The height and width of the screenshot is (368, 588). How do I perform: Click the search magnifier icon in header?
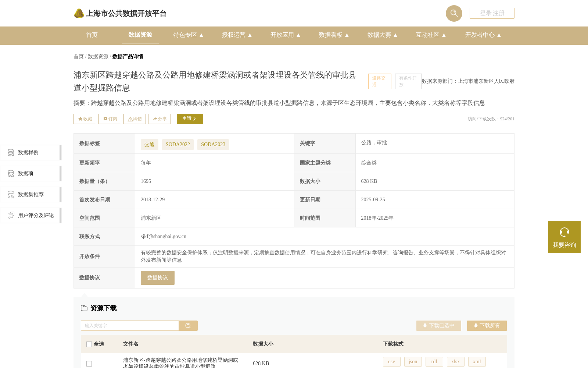pyautogui.click(x=454, y=13)
